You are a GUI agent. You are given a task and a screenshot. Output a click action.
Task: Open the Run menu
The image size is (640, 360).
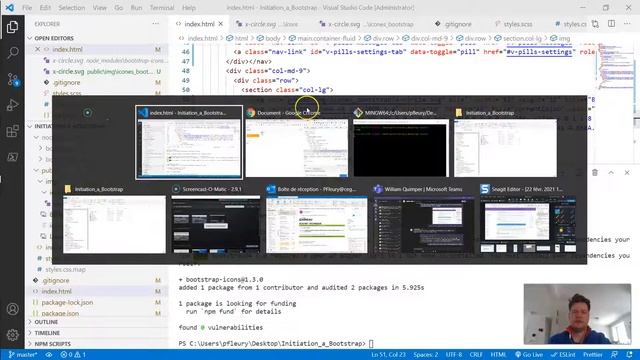coord(136,8)
